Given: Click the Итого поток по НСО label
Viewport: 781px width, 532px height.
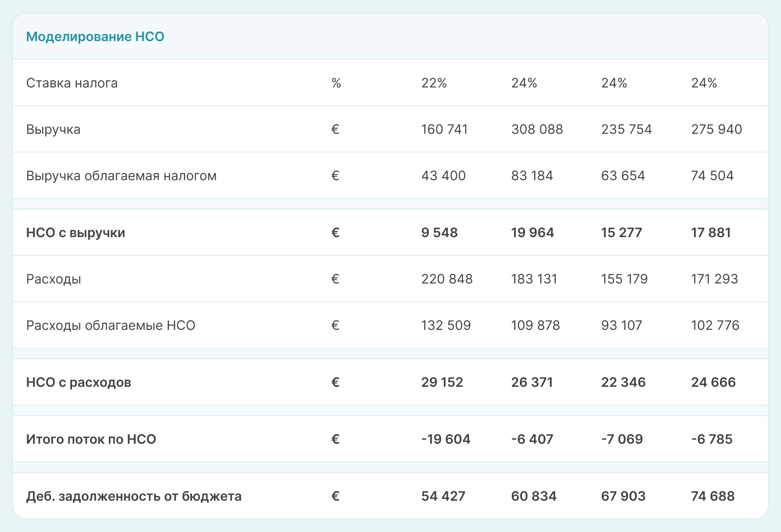Looking at the screenshot, I should [x=91, y=439].
